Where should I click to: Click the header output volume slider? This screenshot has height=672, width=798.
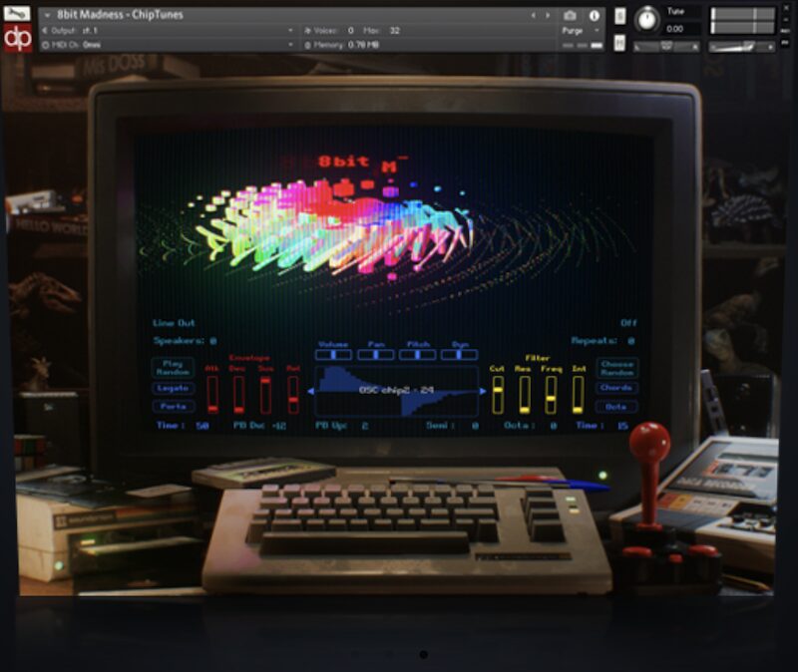[x=742, y=47]
